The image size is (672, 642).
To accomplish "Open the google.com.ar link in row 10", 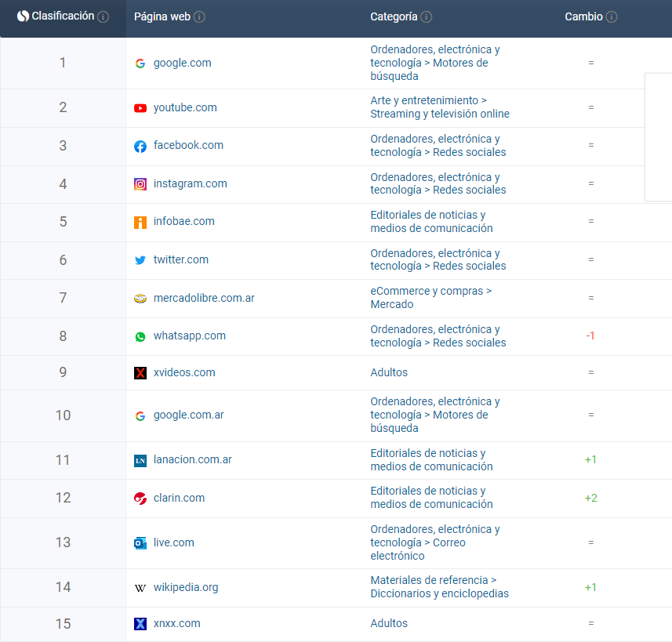I will coord(188,415).
